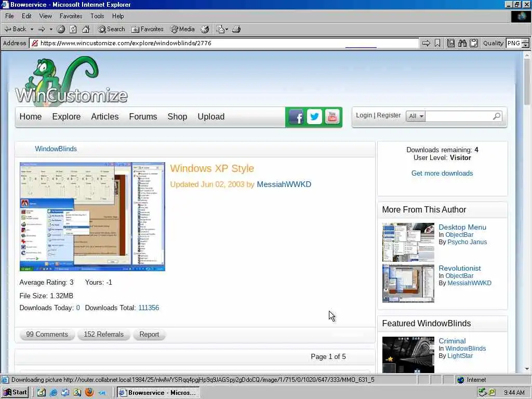This screenshot has width=532, height=399.
Task: Open the LightStar author link
Action: pyautogui.click(x=460, y=356)
